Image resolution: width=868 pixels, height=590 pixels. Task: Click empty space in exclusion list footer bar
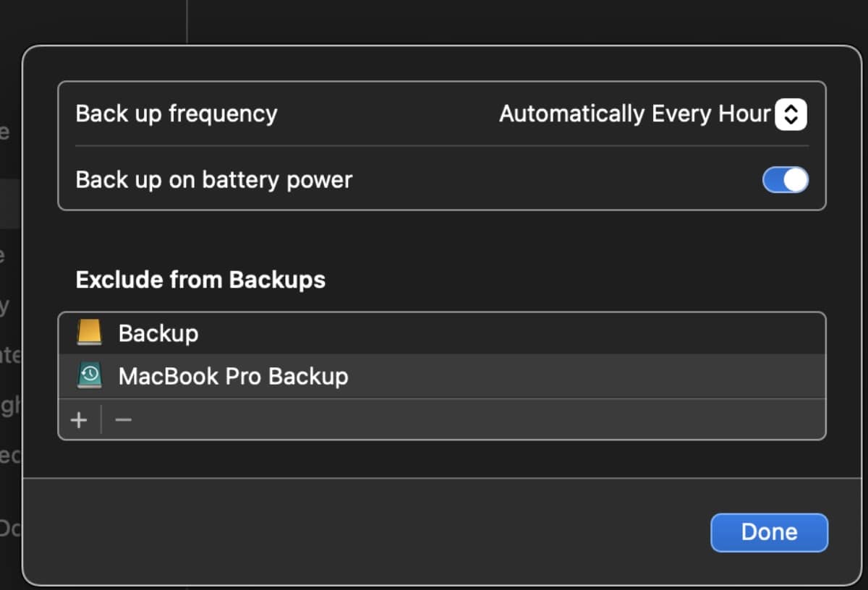pyautogui.click(x=470, y=419)
